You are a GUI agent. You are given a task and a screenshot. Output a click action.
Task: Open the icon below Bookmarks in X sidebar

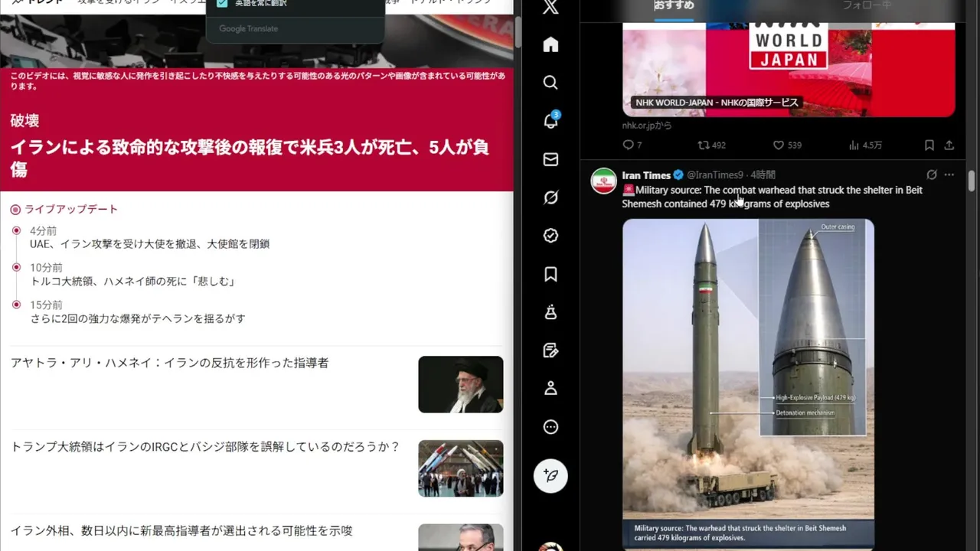(550, 312)
